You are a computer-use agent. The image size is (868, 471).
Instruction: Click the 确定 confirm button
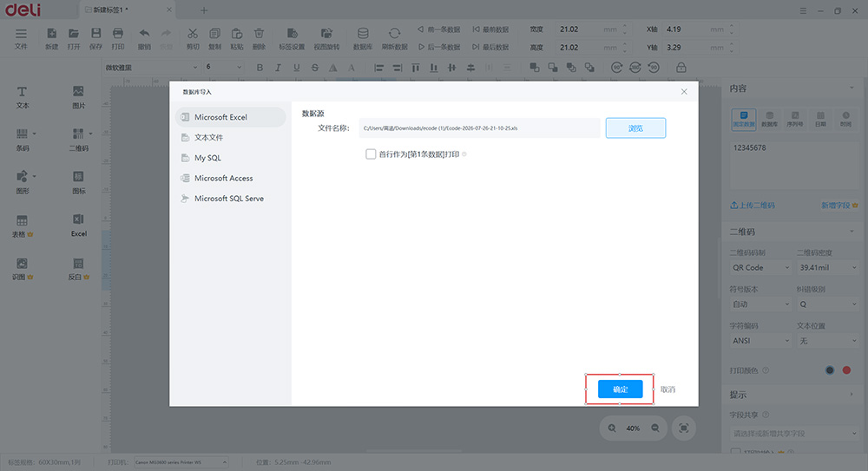[x=620, y=389]
